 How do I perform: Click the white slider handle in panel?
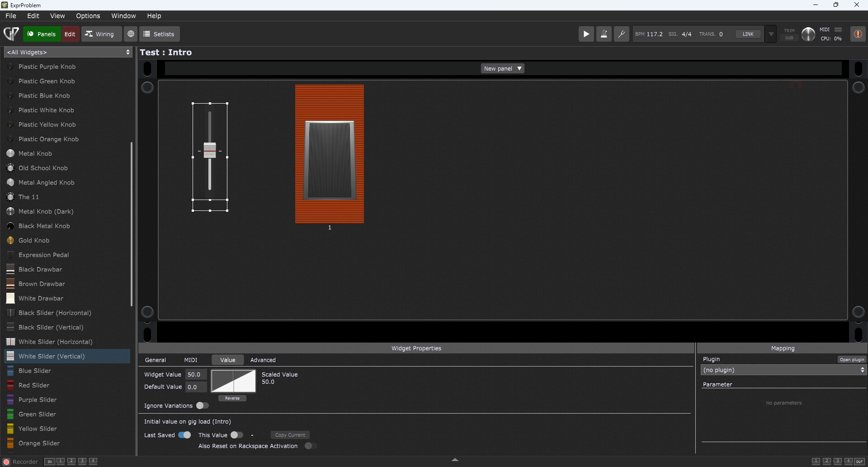coord(210,150)
